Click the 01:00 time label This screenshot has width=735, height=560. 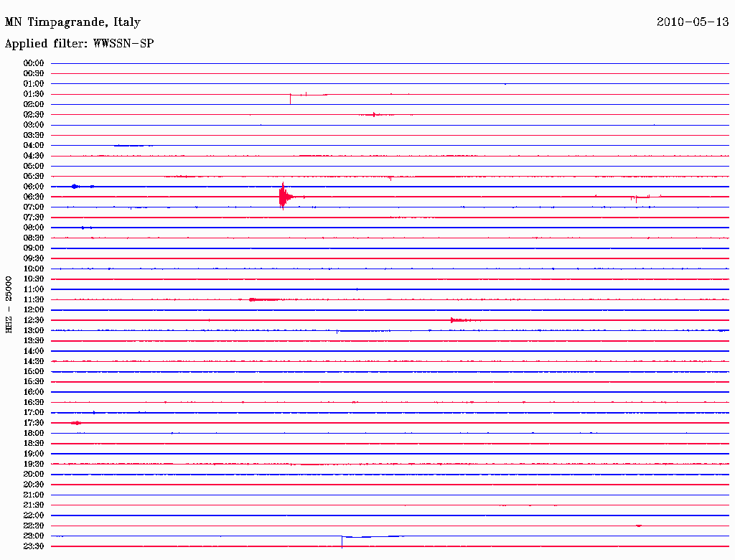pyautogui.click(x=34, y=84)
